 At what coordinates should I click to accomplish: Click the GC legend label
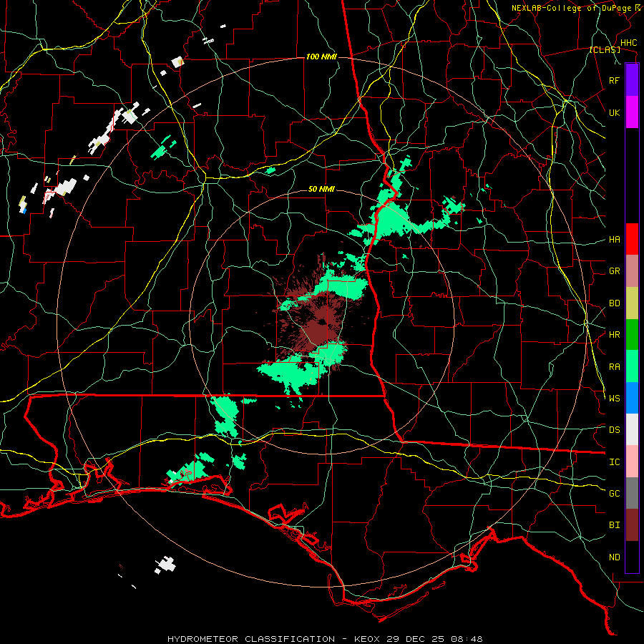615,494
